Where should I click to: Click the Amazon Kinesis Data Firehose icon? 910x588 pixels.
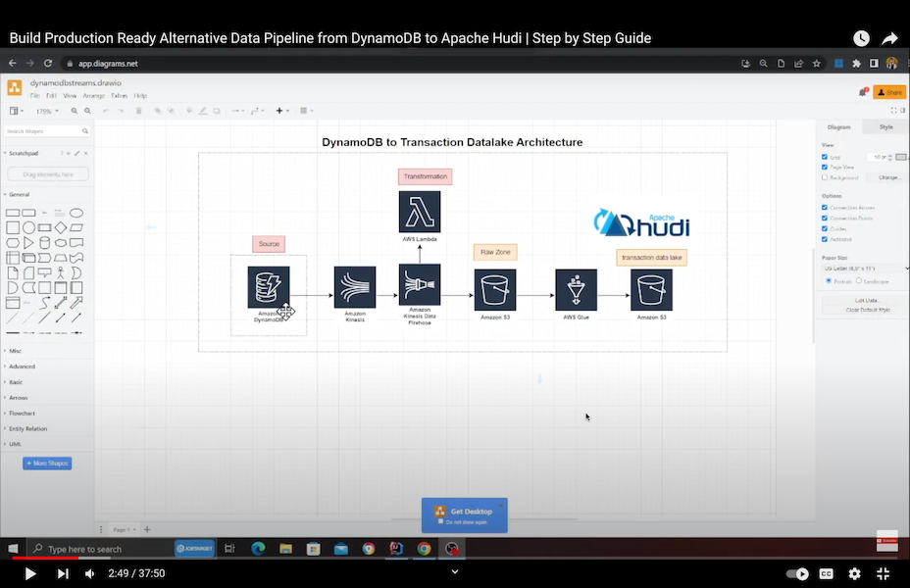pos(419,284)
